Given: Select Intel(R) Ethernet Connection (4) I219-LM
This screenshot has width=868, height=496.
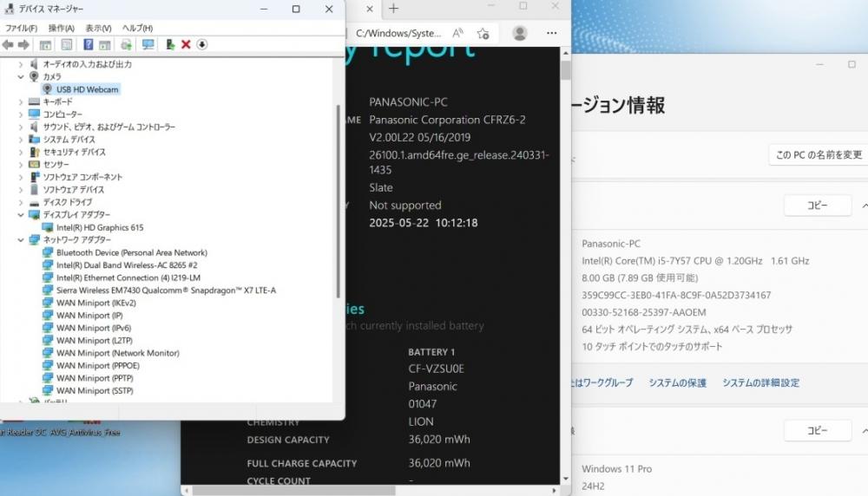Looking at the screenshot, I should pos(128,277).
